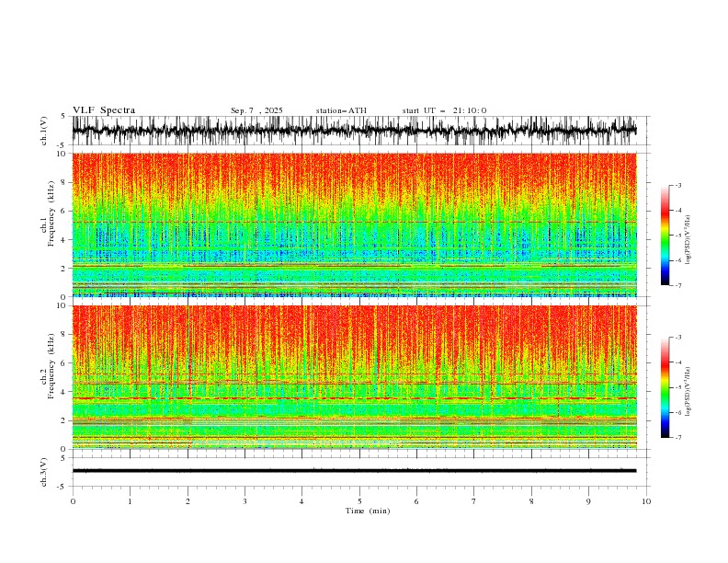
Task: Click the "-3" label on ch.2 colorbar
Action: [677, 338]
